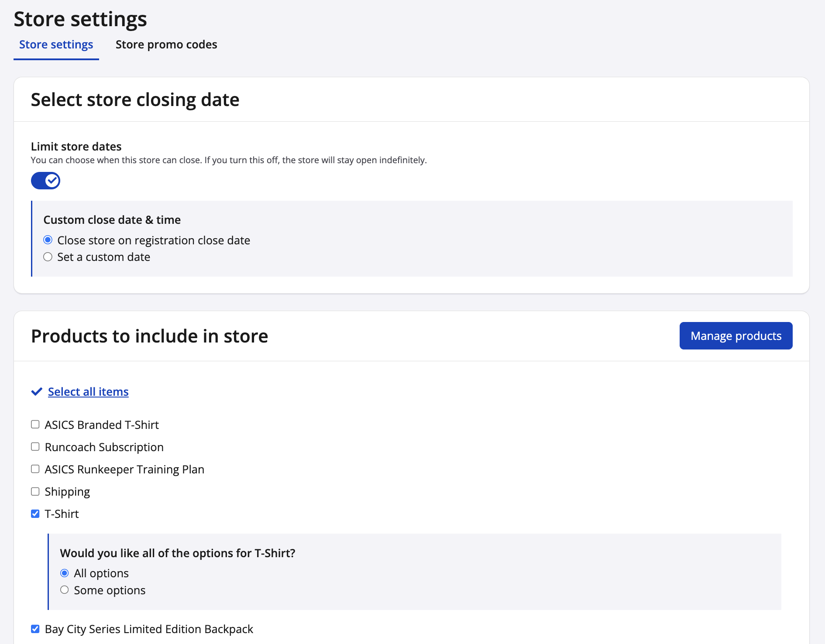Toggle the Limit store dates switch
This screenshot has height=644, width=825.
tap(45, 181)
